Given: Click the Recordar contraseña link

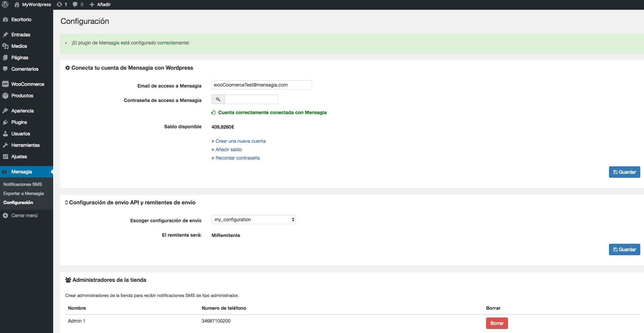Looking at the screenshot, I should (237, 158).
